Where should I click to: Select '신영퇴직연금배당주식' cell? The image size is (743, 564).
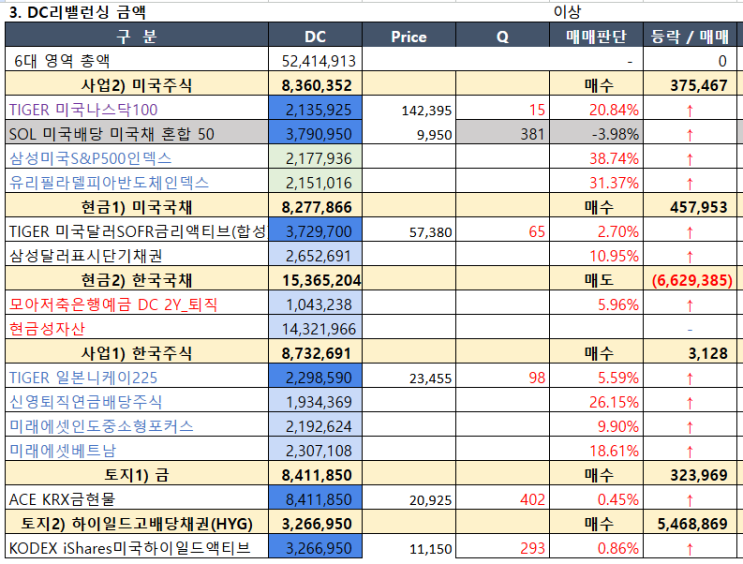(x=137, y=401)
